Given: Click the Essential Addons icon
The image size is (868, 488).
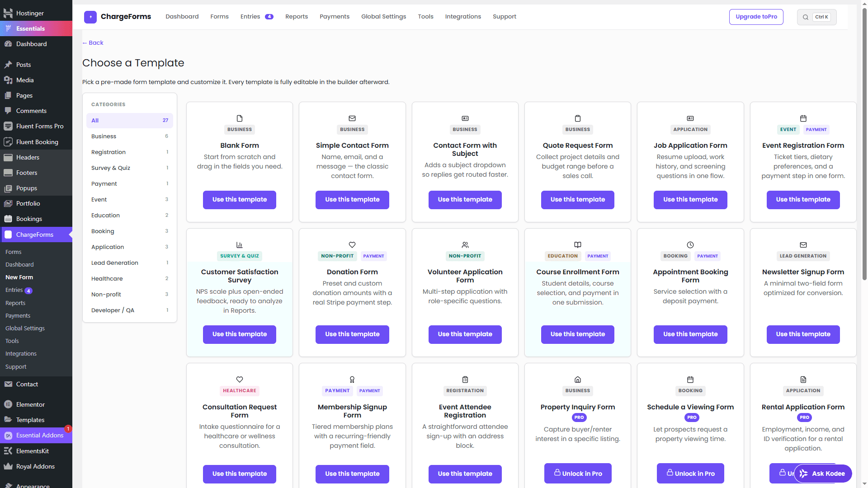Looking at the screenshot, I should tap(8, 436).
